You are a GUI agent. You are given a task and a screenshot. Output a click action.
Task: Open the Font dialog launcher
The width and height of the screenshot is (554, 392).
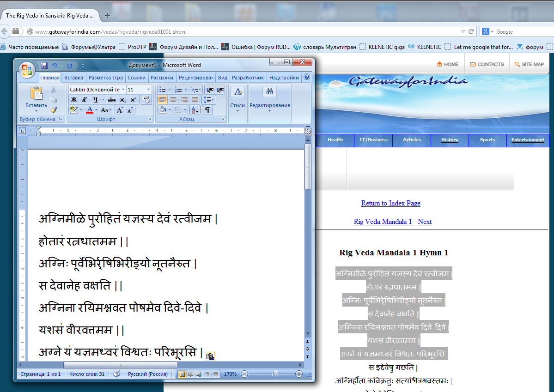tap(149, 119)
